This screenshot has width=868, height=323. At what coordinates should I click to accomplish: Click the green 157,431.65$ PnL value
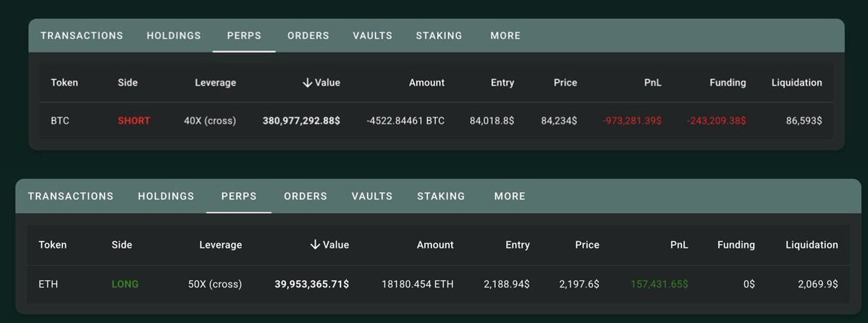(660, 285)
